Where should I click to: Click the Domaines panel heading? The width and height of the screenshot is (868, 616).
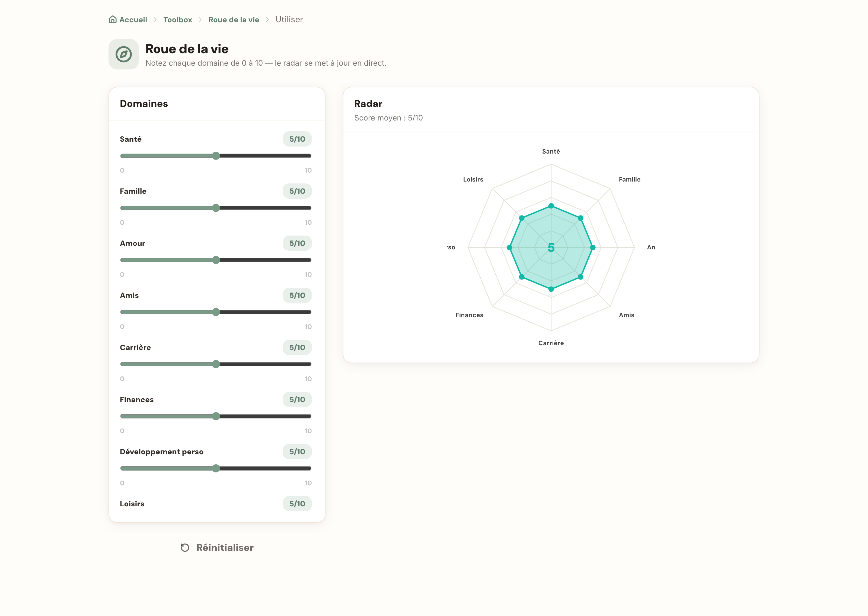(x=144, y=104)
